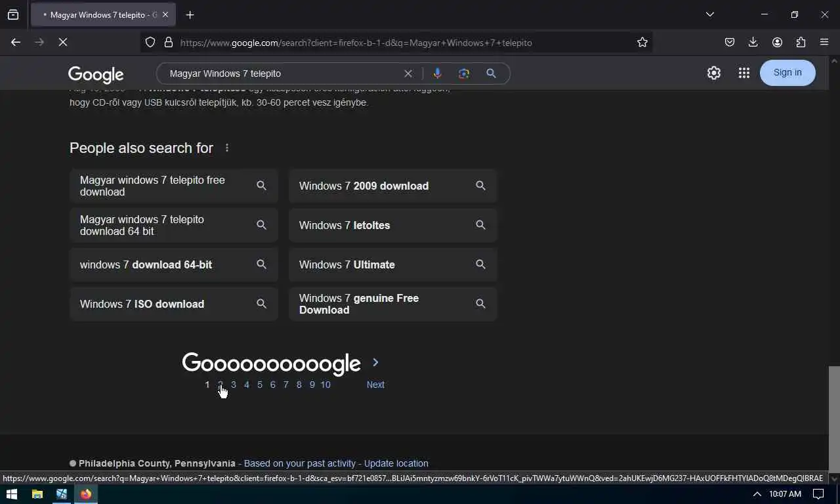Image resolution: width=840 pixels, height=504 pixels.
Task: Click the scrollbar down arrow
Action: pos(834,478)
